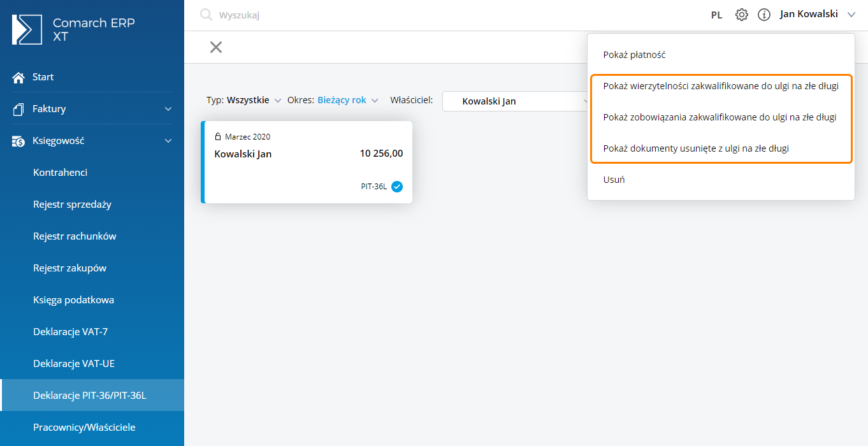The height and width of the screenshot is (446, 868).
Task: Close the view with the X icon
Action: click(216, 47)
